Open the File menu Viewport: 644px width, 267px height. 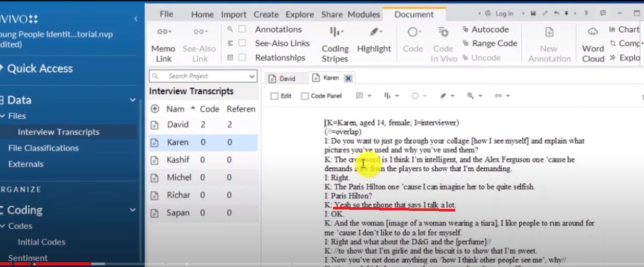click(x=166, y=14)
